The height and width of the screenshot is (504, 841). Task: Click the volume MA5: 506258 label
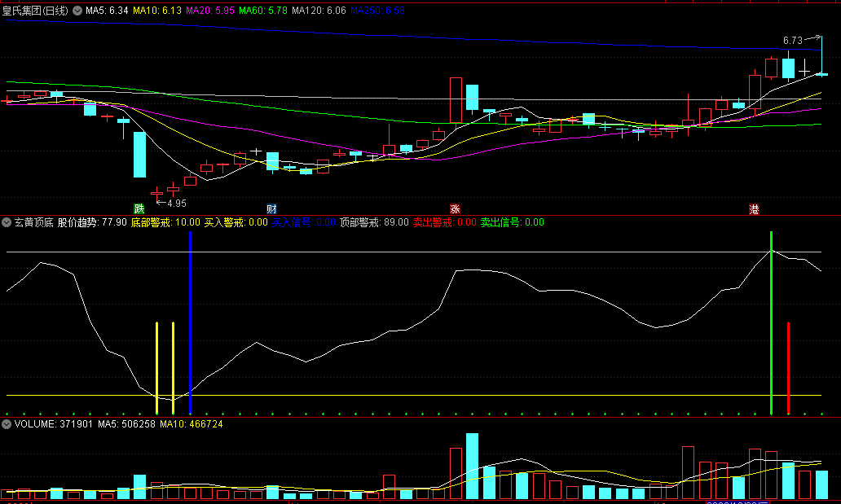pyautogui.click(x=126, y=424)
